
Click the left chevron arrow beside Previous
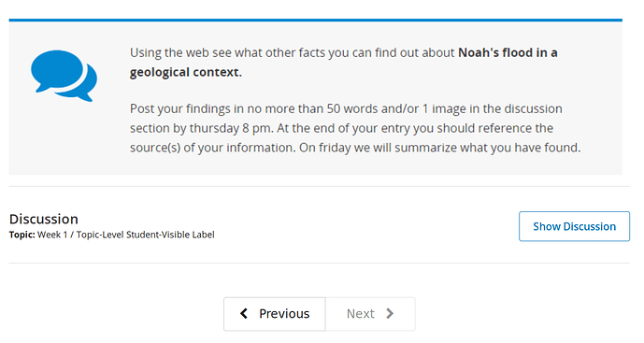click(244, 314)
